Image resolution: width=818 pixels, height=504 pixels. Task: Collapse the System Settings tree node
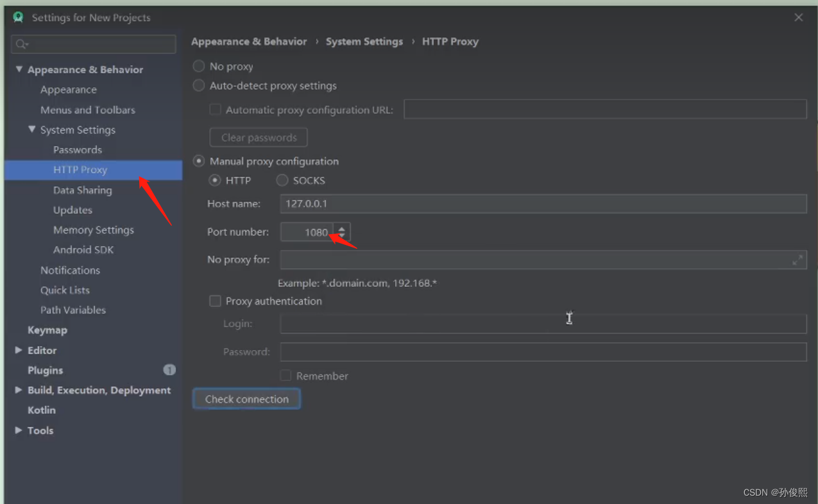pyautogui.click(x=31, y=130)
